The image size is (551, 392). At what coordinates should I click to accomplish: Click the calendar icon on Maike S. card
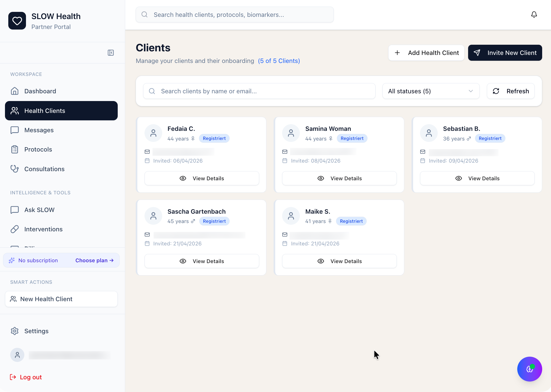point(285,243)
